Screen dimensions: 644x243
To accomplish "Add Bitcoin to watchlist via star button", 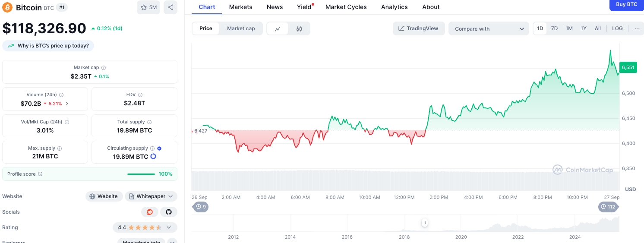I will [148, 7].
